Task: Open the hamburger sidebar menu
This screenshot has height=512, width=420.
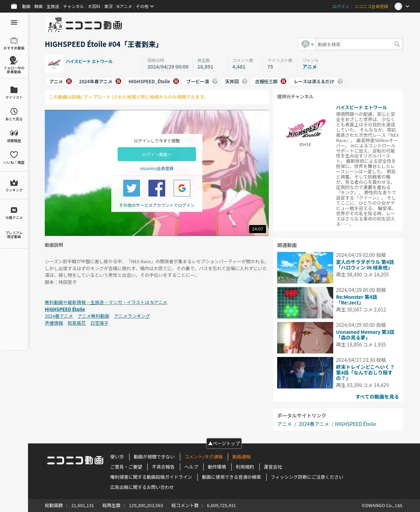Action: tap(14, 22)
